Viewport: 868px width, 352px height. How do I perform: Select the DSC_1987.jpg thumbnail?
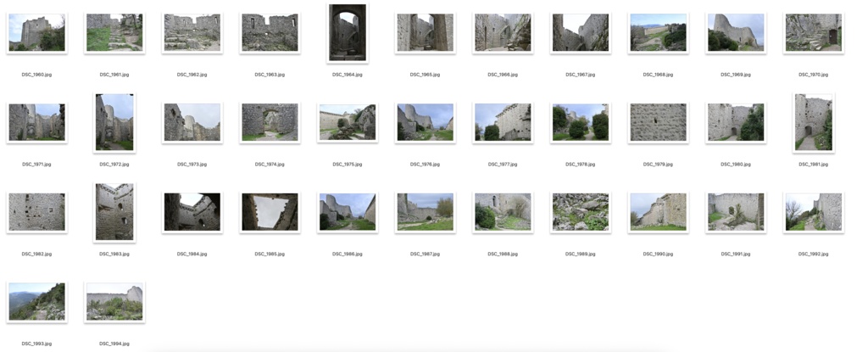(x=426, y=212)
